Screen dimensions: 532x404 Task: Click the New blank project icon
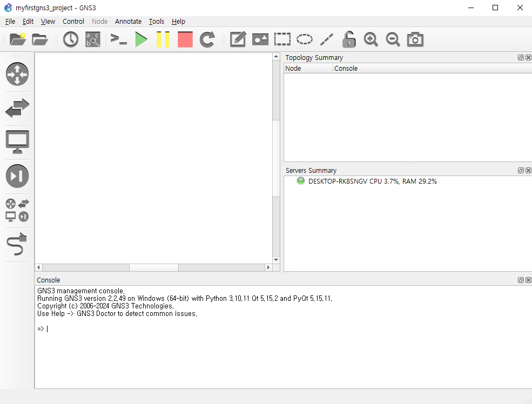(18, 39)
